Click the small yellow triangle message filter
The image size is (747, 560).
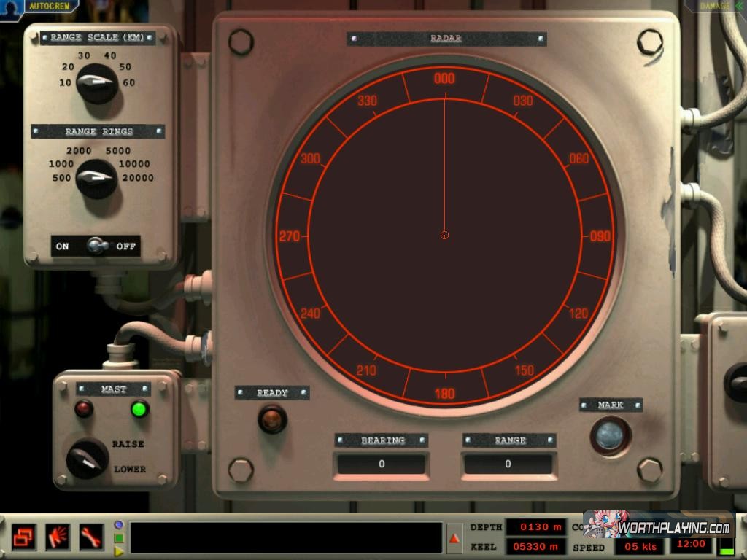coord(119,551)
